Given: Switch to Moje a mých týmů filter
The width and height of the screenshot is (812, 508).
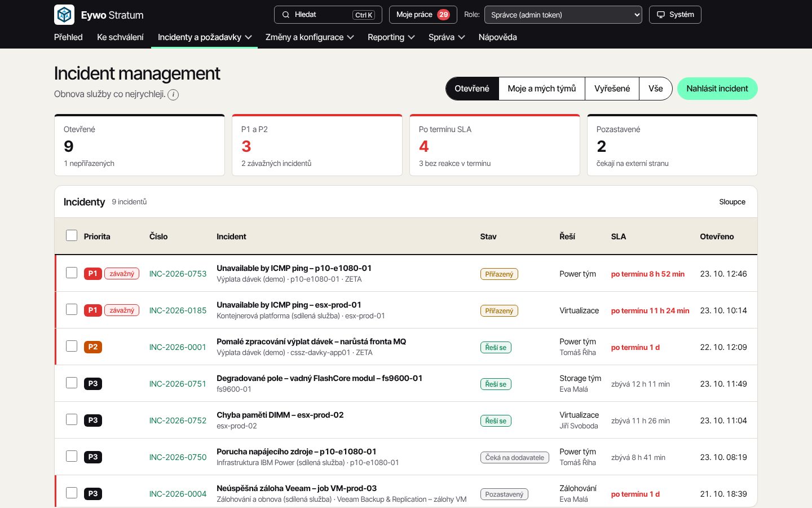Looking at the screenshot, I should 542,89.
